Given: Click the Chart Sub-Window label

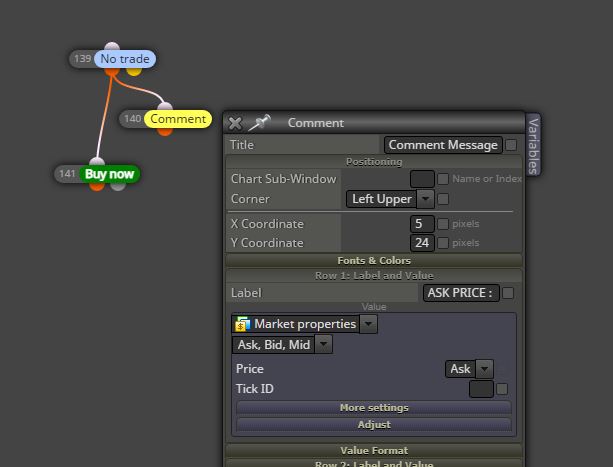Looking at the screenshot, I should click(x=283, y=179).
